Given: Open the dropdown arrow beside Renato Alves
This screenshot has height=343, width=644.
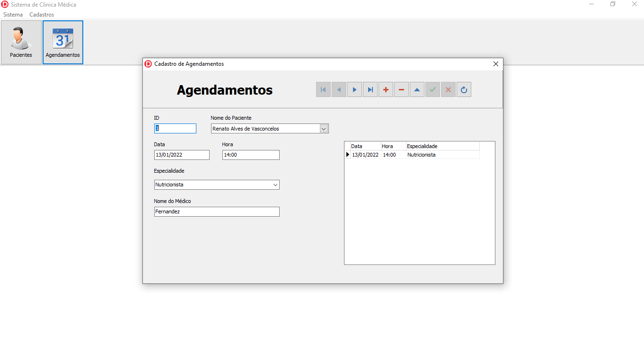Looking at the screenshot, I should [x=324, y=128].
